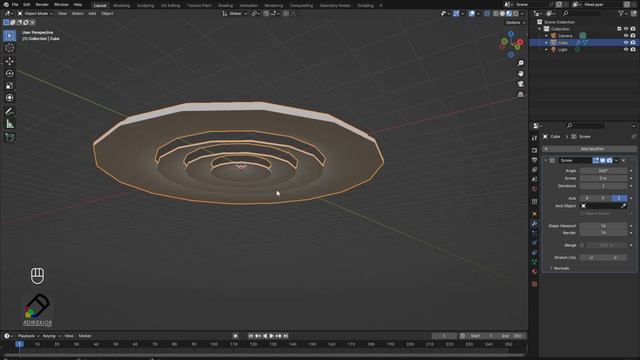The width and height of the screenshot is (640, 360).
Task: Play the animation forward
Action: [271, 336]
